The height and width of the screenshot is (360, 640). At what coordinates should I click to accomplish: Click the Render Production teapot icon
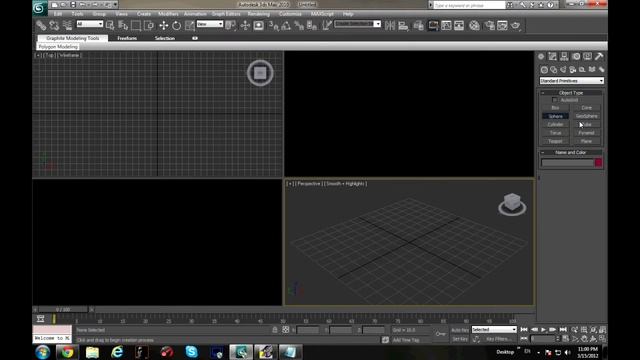tap(516, 25)
